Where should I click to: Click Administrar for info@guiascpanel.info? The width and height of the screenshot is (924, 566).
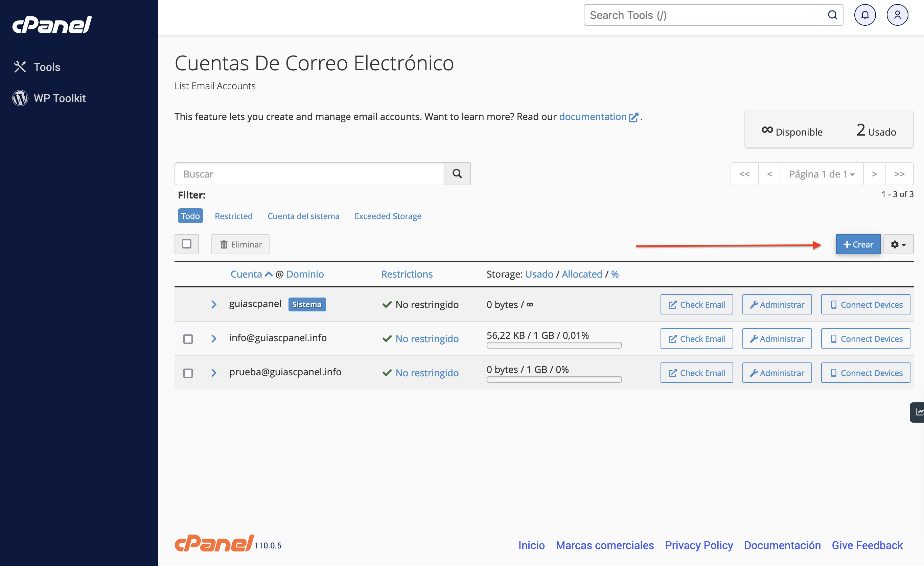[777, 338]
